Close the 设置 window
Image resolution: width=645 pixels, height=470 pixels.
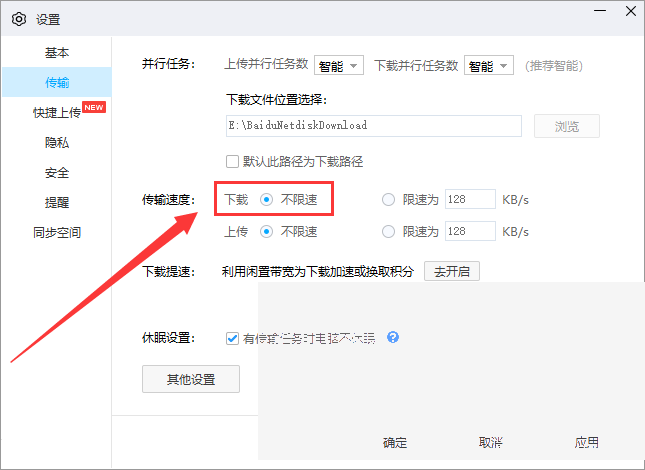[631, 11]
